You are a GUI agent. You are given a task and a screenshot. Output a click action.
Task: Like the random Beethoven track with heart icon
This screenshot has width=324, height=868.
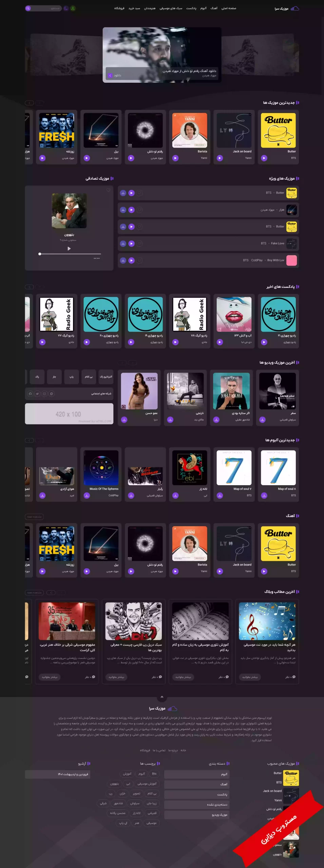click(108, 190)
